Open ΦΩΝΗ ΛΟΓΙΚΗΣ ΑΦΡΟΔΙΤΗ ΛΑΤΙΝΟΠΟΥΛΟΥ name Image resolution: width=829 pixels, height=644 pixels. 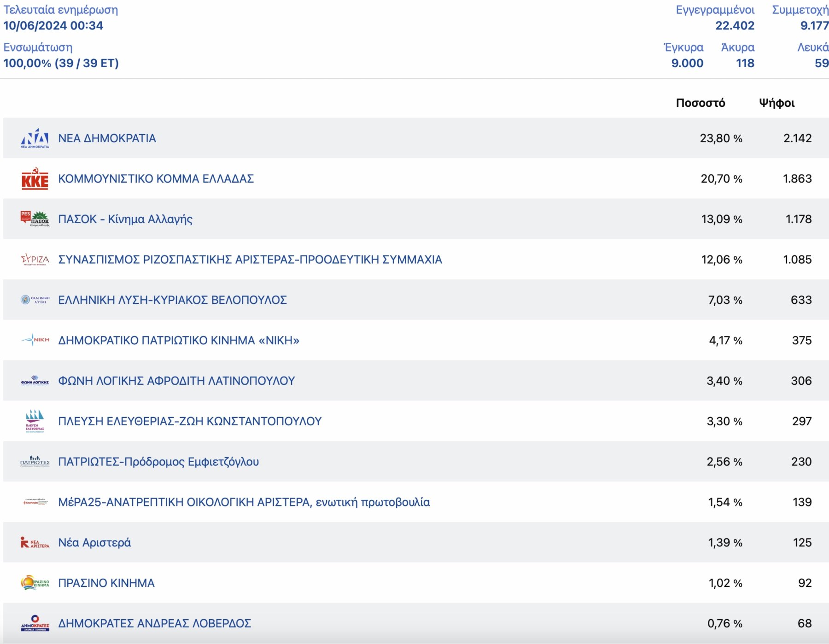tap(176, 381)
